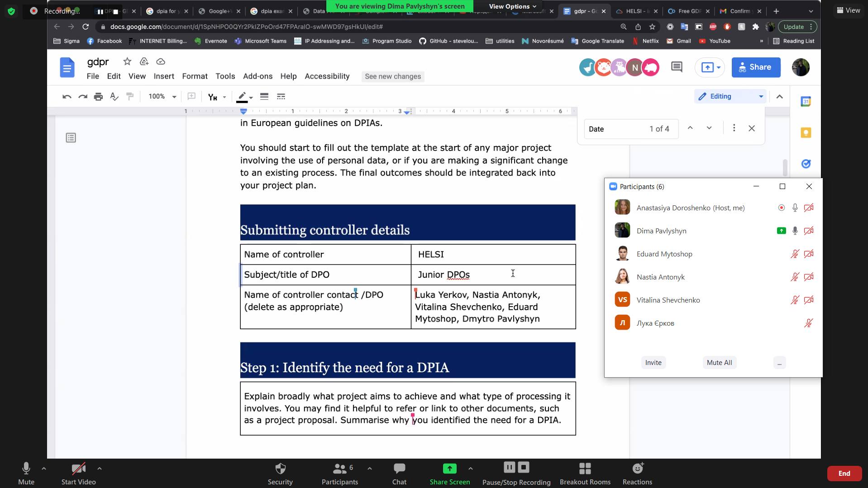This screenshot has height=488, width=868.
Task: Start Video in Zoom
Action: click(x=78, y=473)
